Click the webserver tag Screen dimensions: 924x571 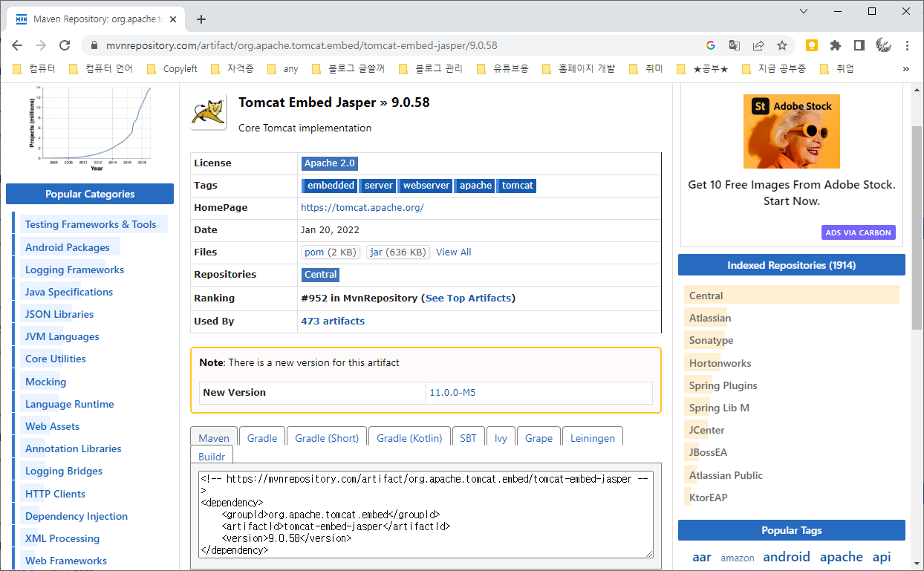(x=426, y=186)
